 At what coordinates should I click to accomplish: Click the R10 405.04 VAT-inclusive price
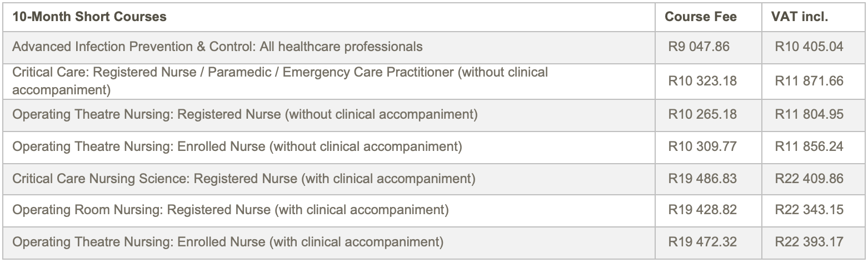(x=809, y=47)
